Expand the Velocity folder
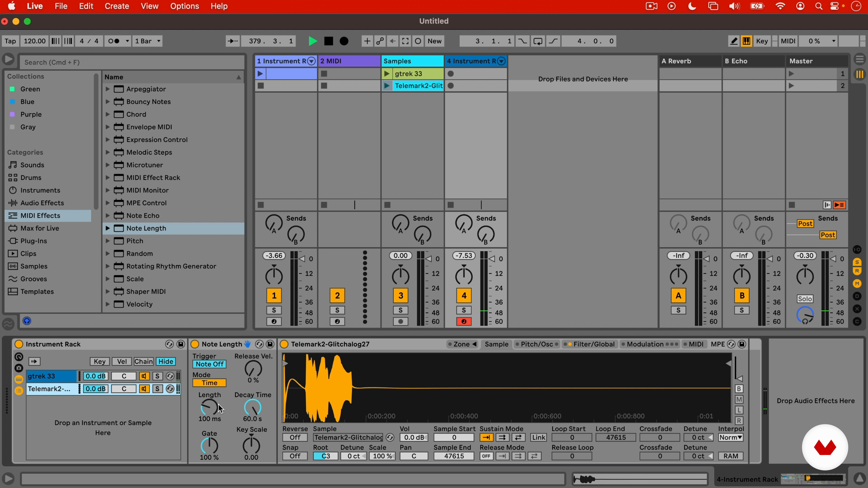 point(108,304)
